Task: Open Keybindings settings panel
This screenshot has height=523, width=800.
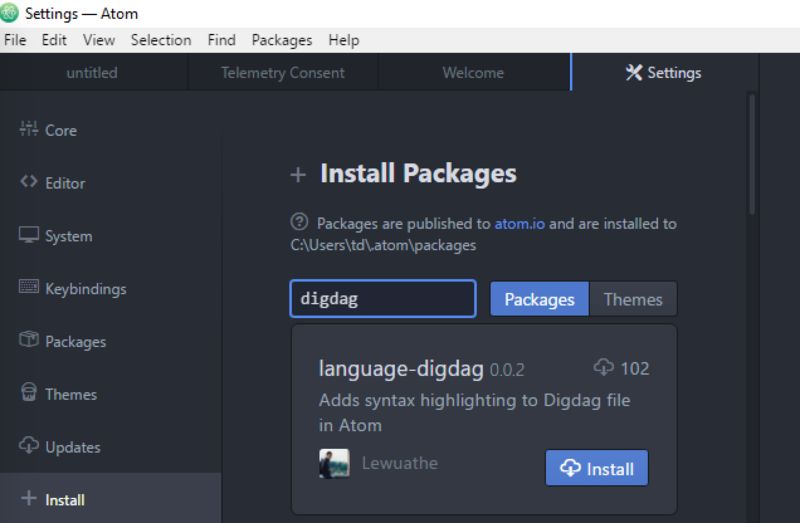Action: [111, 289]
